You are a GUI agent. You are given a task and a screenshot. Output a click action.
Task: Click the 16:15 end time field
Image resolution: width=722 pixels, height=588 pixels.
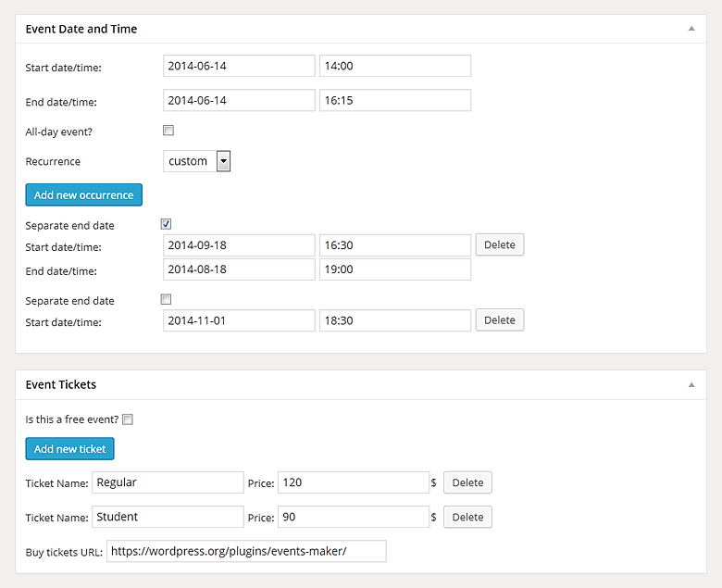[x=395, y=100]
